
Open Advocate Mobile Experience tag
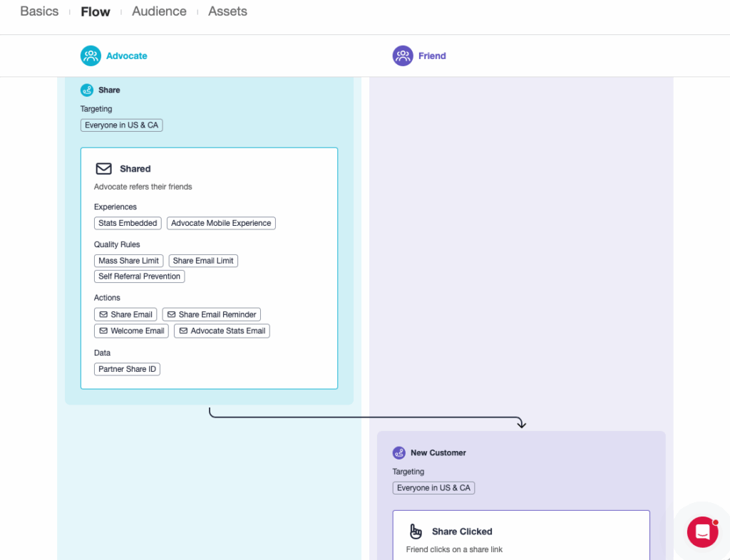point(221,223)
